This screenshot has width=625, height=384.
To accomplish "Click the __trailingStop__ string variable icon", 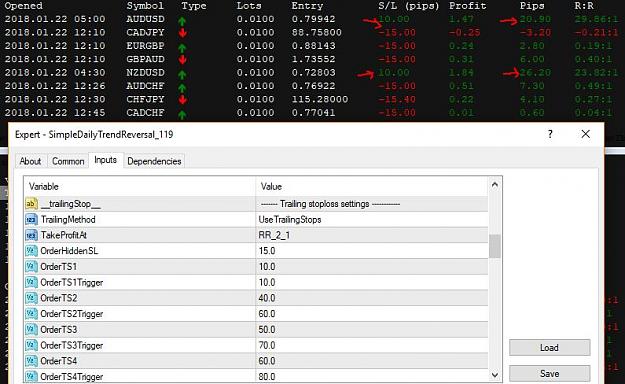I will pos(31,204).
